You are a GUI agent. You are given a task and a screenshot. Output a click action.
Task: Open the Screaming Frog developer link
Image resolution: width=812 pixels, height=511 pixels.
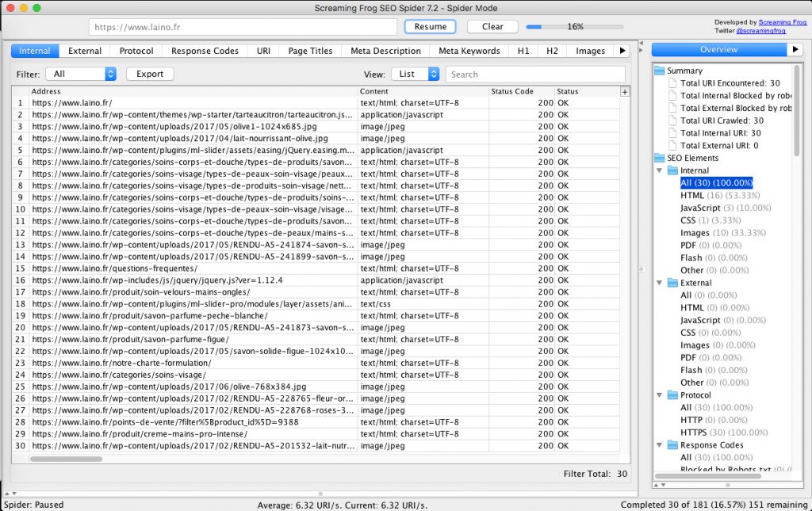point(782,22)
